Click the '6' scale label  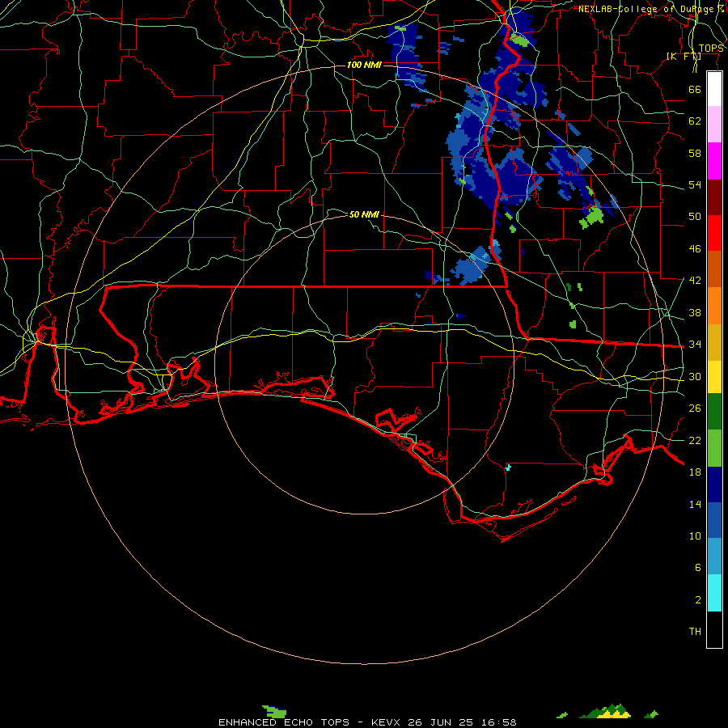point(698,568)
